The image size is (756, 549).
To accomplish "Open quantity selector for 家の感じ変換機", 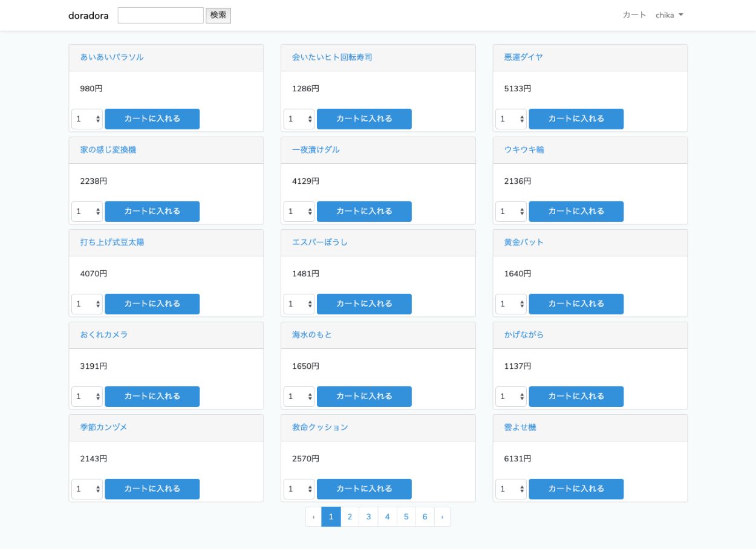I will pyautogui.click(x=87, y=212).
